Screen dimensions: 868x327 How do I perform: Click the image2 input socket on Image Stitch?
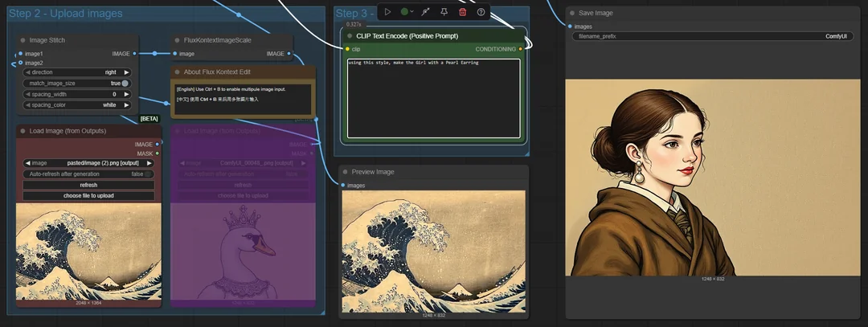pos(20,63)
